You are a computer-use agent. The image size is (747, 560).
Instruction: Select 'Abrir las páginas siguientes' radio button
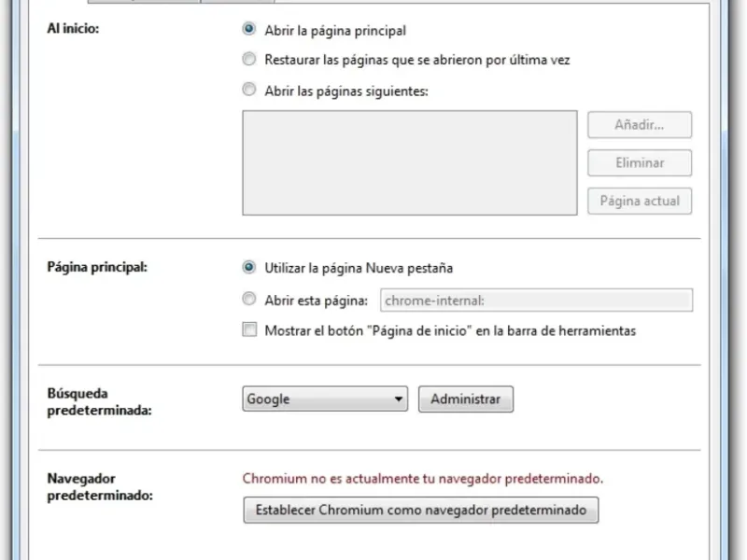(x=249, y=91)
